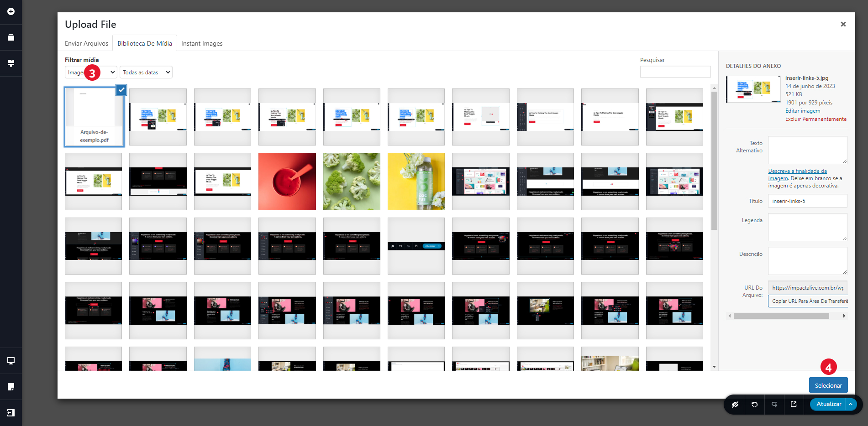Click the exit editor icon in sidebar
This screenshot has height=426, width=868.
tap(11, 413)
